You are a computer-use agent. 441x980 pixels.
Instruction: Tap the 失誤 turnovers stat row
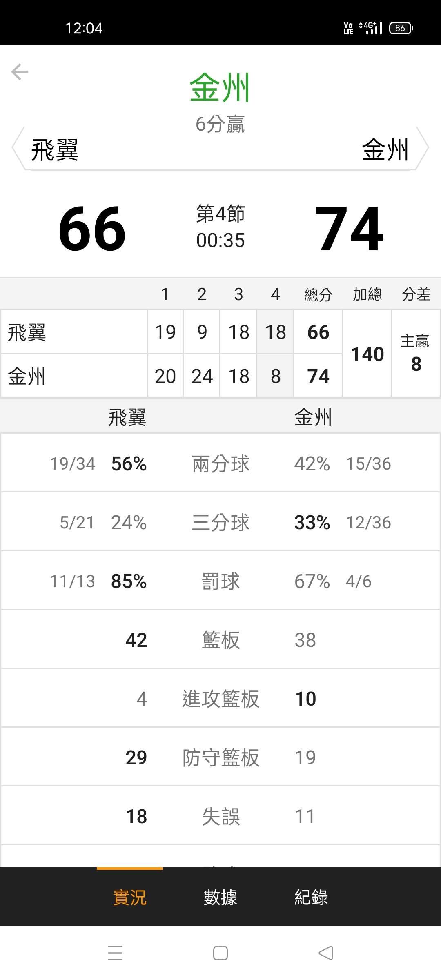click(220, 815)
